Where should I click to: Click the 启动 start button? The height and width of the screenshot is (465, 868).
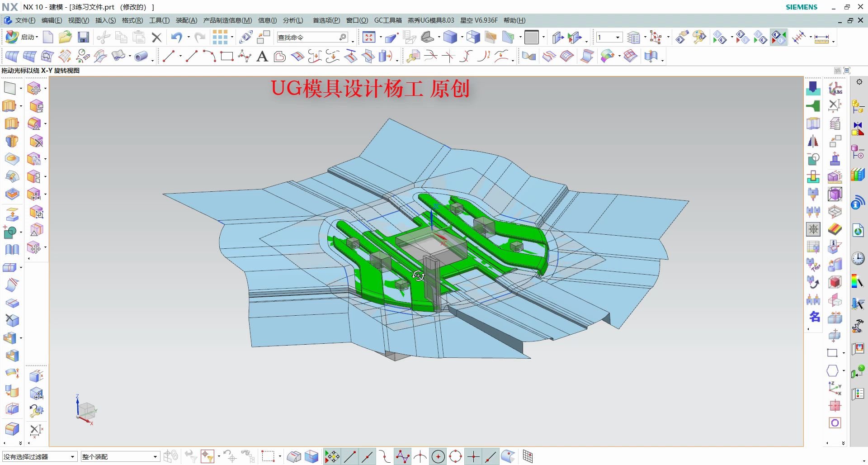26,37
